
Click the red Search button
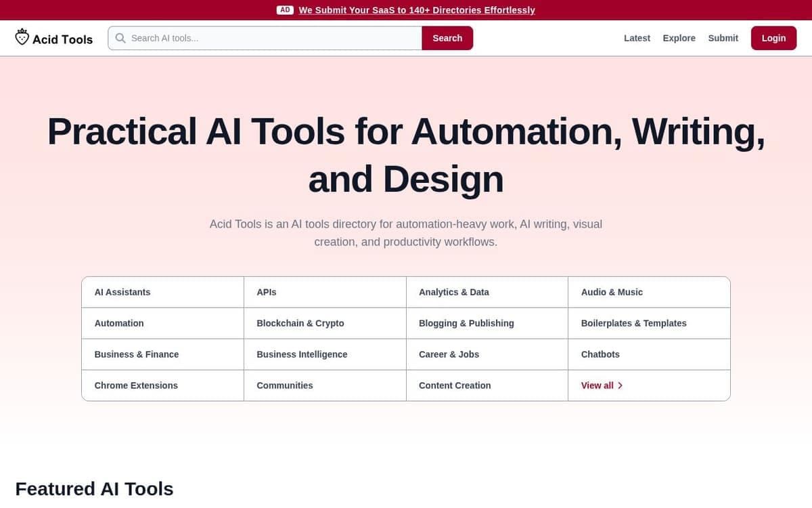click(447, 38)
